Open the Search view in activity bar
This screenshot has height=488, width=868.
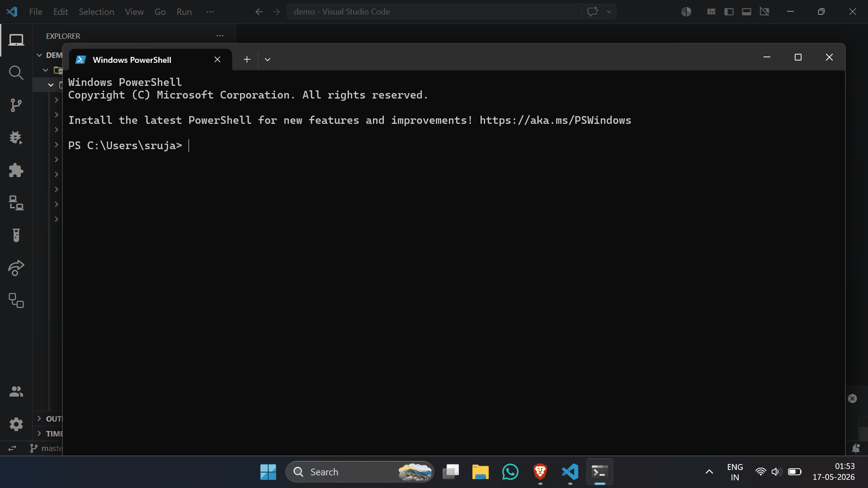point(16,73)
